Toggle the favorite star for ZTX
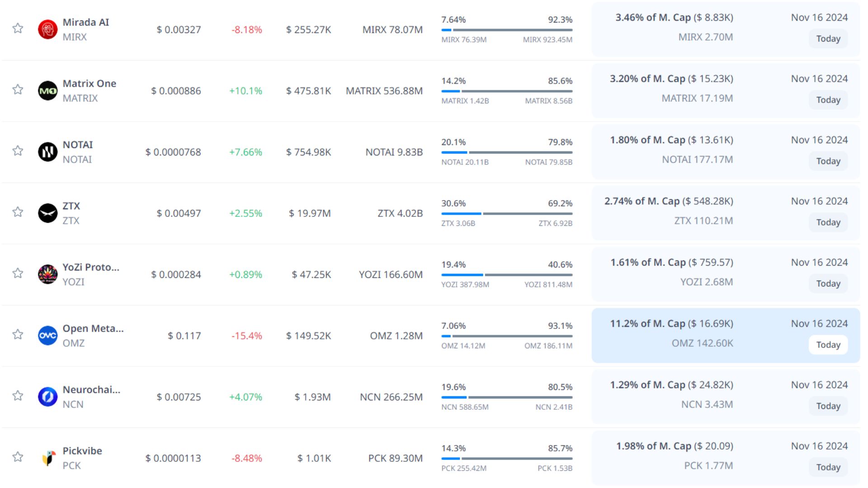This screenshot has height=488, width=868. coord(18,212)
